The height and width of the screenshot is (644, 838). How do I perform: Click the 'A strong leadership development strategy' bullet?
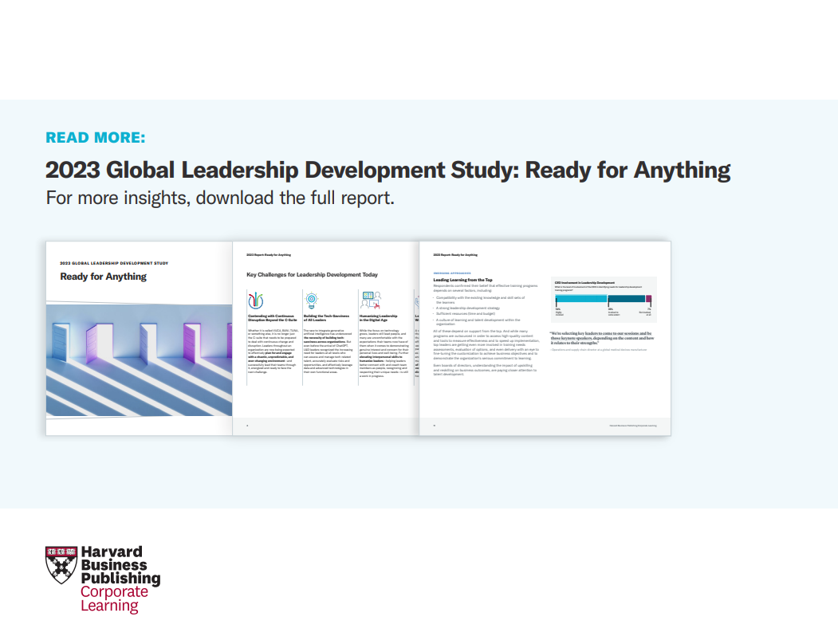(x=467, y=308)
